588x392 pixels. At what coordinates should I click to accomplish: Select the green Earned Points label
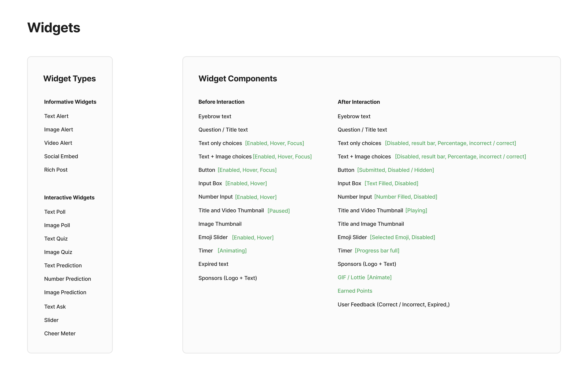(355, 291)
